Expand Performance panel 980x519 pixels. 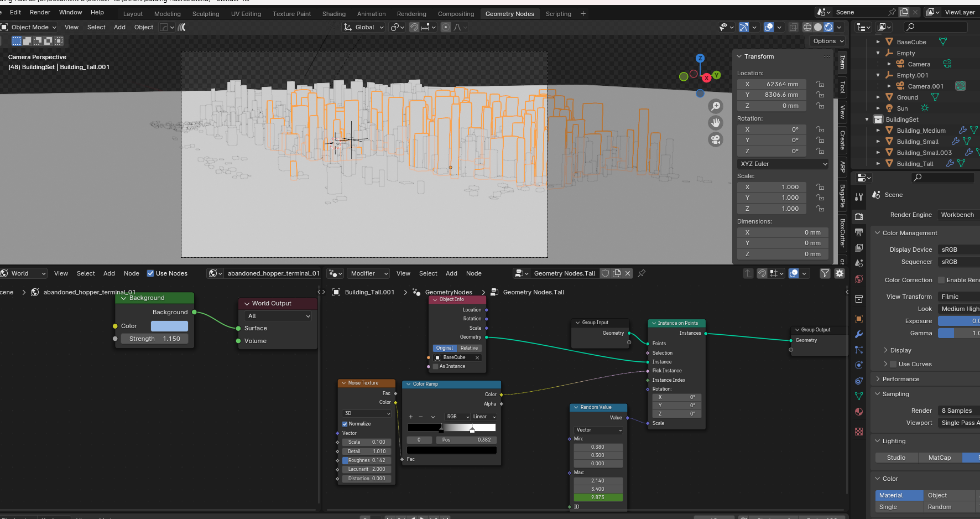point(900,379)
